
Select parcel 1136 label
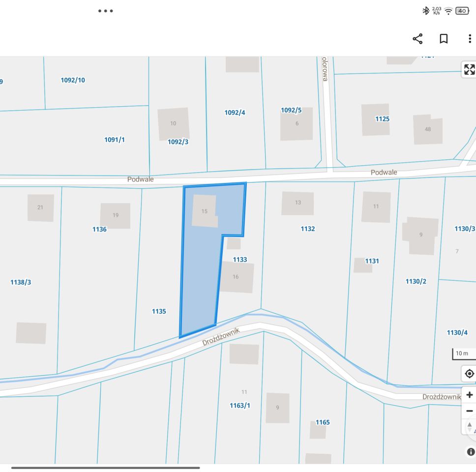click(x=99, y=229)
